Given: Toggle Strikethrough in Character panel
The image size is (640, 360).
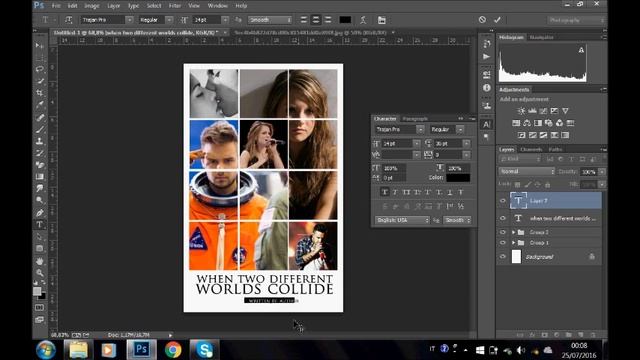Looking at the screenshot, I should [x=460, y=192].
